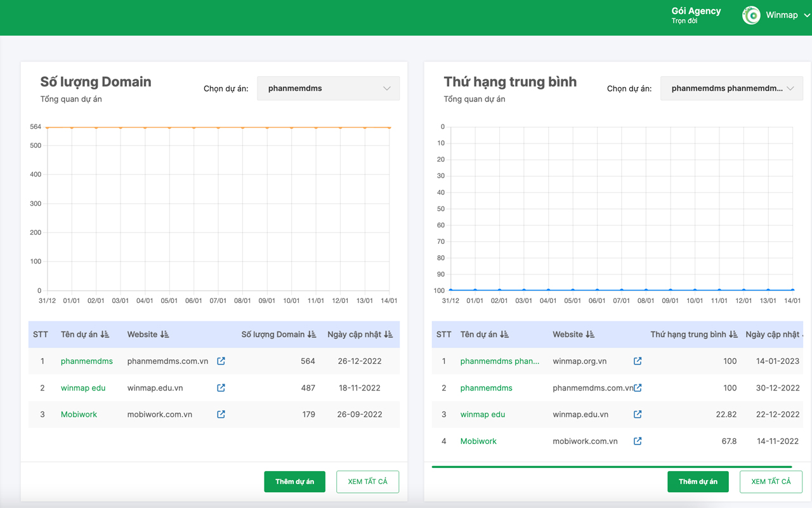The image size is (812, 508).
Task: Click Thêm dự án in Số lượng Domain card
Action: click(294, 481)
